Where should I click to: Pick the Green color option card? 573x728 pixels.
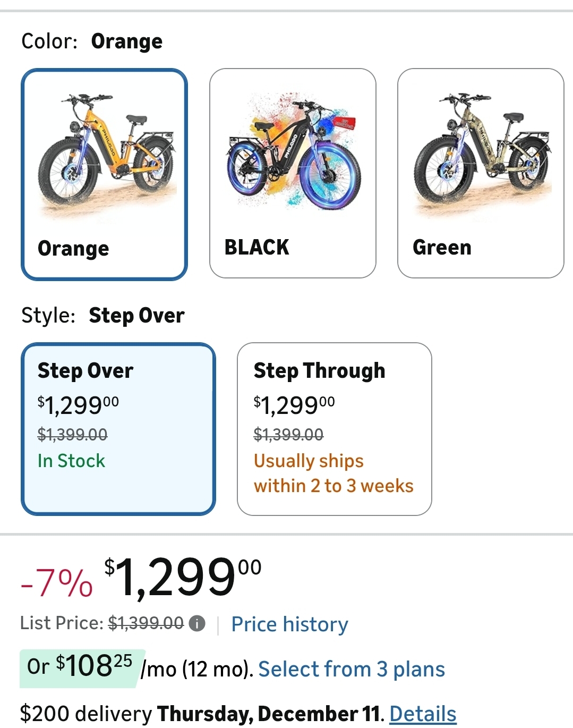tap(481, 247)
